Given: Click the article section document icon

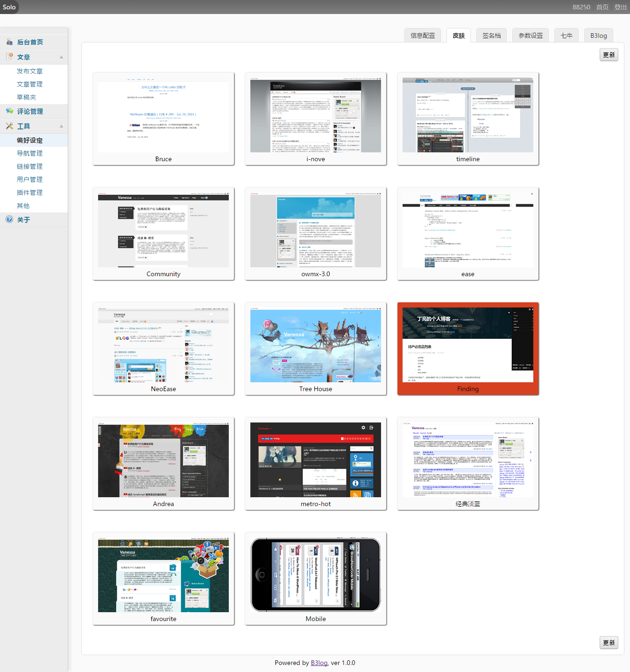Looking at the screenshot, I should pos(9,57).
